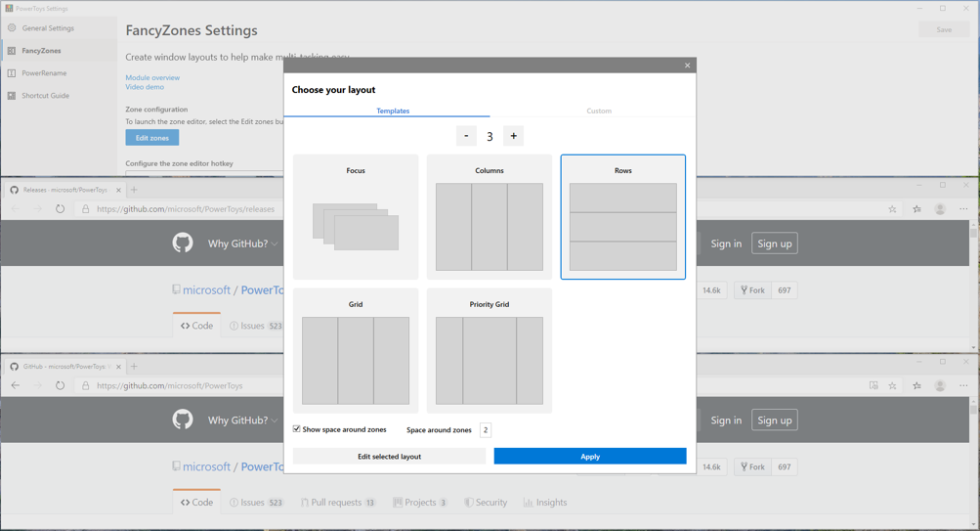Toggle Show space around zones checkbox

[x=297, y=429]
